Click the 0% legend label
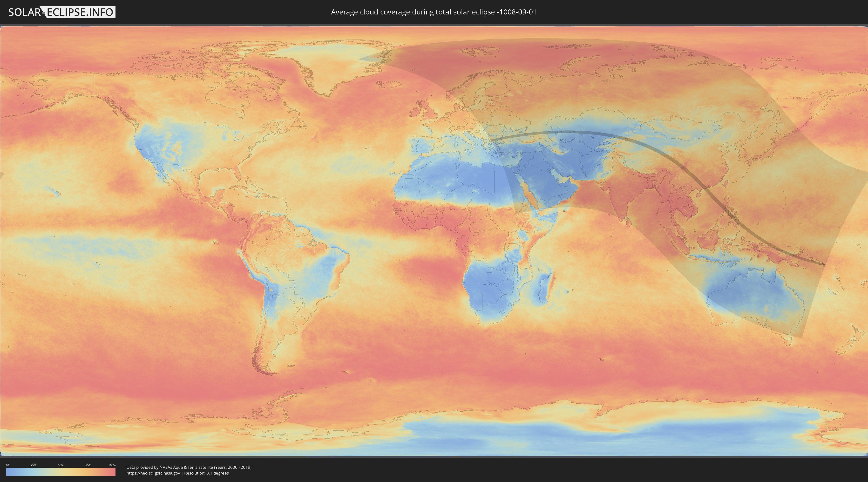 [x=8, y=465]
